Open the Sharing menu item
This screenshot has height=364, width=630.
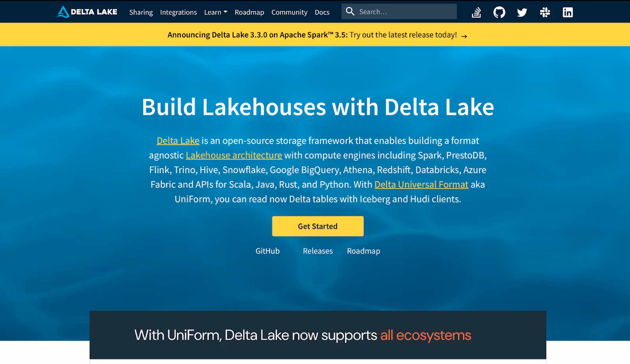click(141, 12)
